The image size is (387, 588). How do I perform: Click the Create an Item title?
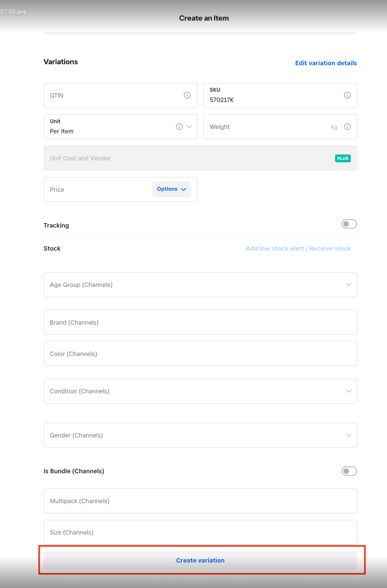tap(204, 18)
